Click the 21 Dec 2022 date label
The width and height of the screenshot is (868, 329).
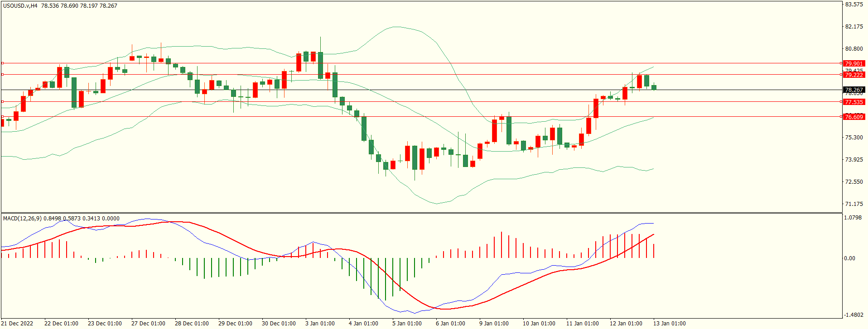(18, 323)
